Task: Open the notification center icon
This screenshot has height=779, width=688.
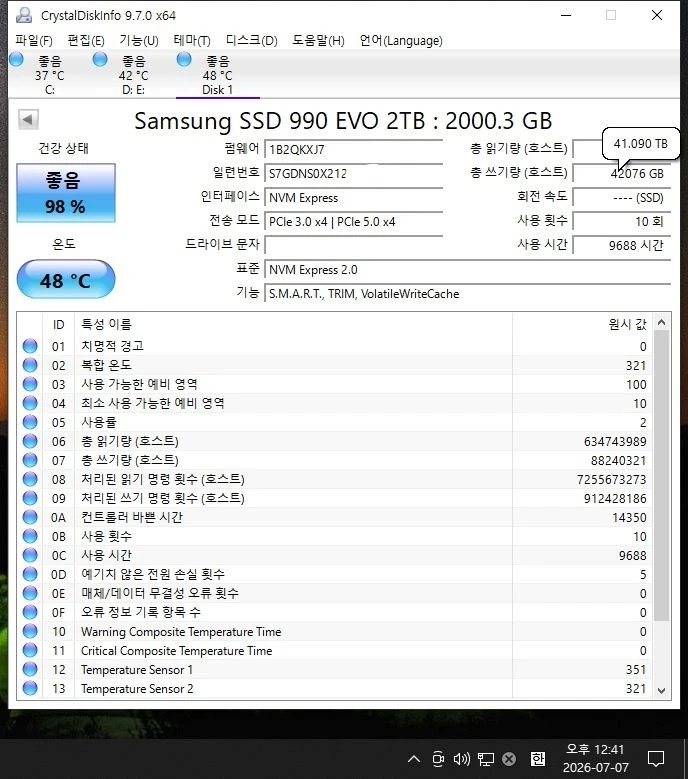Action: tap(656, 759)
